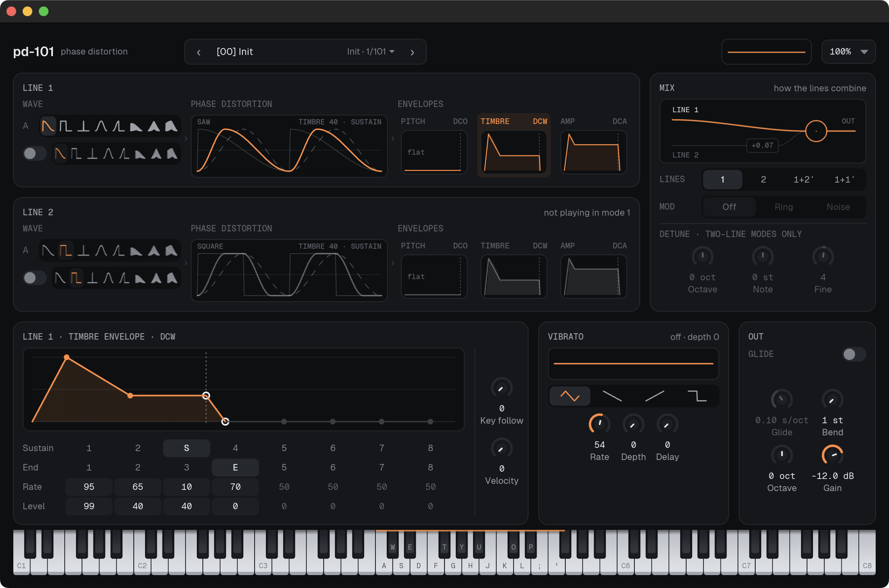Enable the second wave toggle in Line 1

point(35,153)
